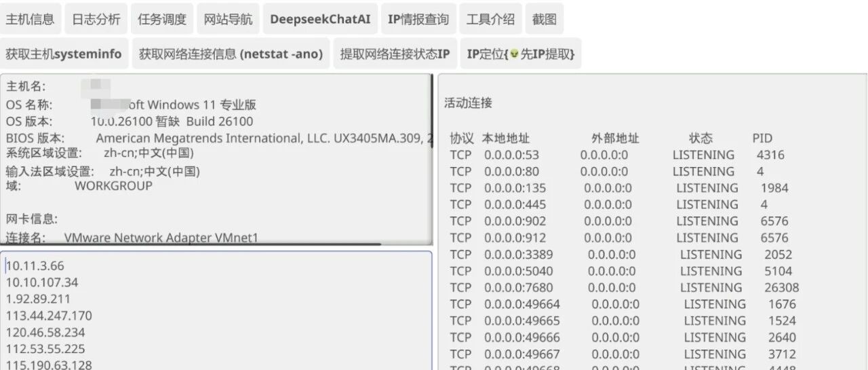Click the OS 名称 Windows 11 专业版 line
Viewport: 868px width, 370px height.
(132, 105)
